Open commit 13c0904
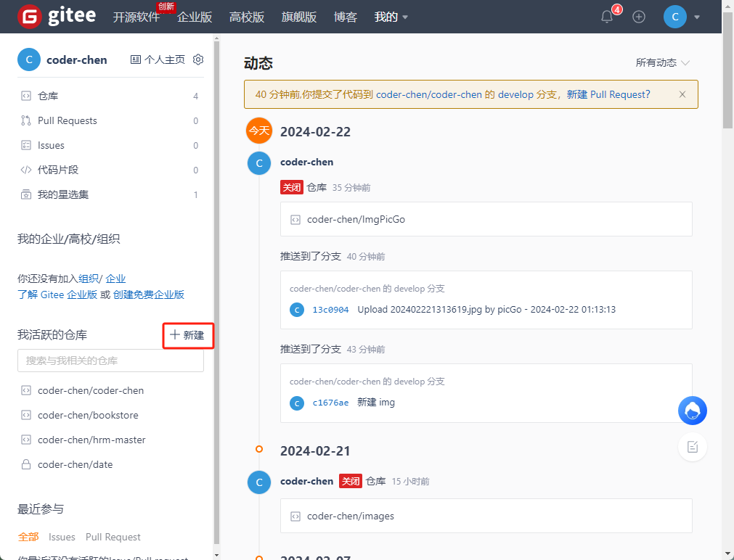Screen dimensions: 734x560 pos(330,310)
